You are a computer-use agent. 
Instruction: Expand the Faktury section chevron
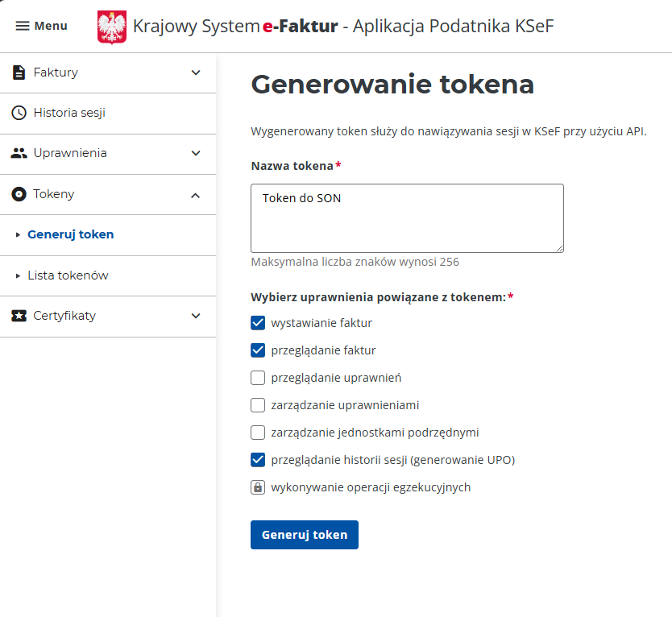pyautogui.click(x=196, y=72)
